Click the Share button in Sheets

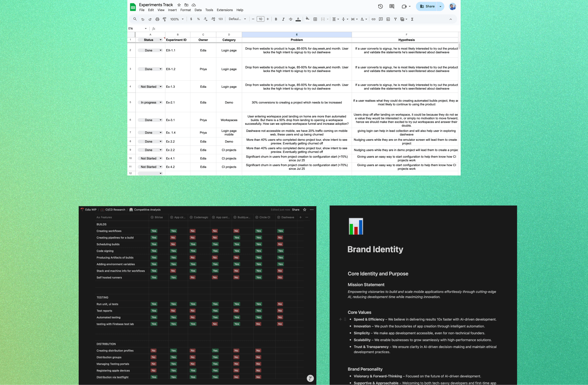[427, 6]
